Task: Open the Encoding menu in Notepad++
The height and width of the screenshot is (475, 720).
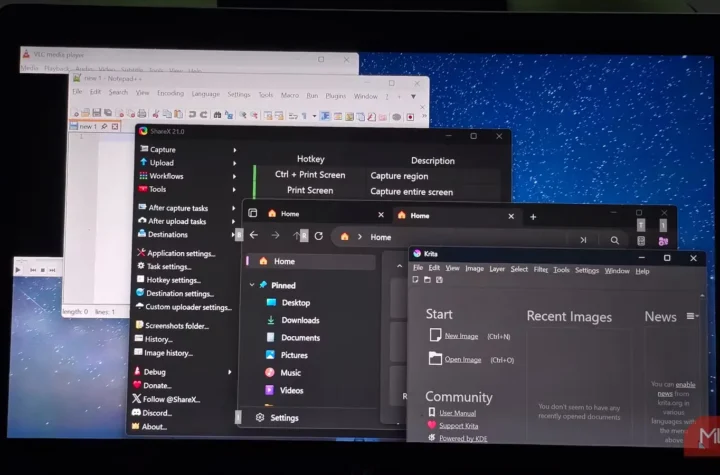Action: pyautogui.click(x=170, y=93)
